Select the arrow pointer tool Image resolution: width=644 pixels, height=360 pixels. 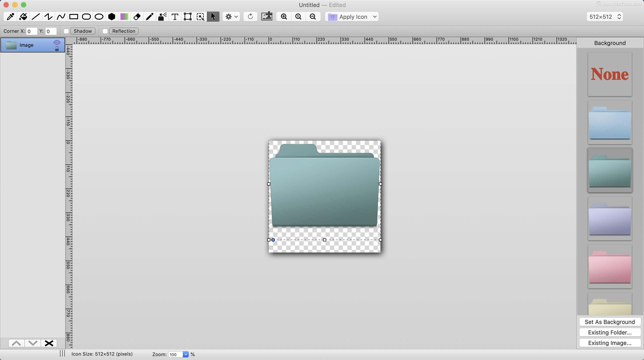click(213, 17)
